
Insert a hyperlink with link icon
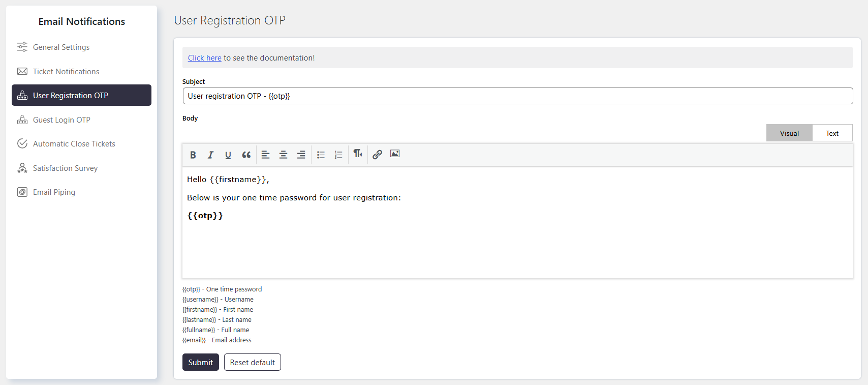click(377, 155)
